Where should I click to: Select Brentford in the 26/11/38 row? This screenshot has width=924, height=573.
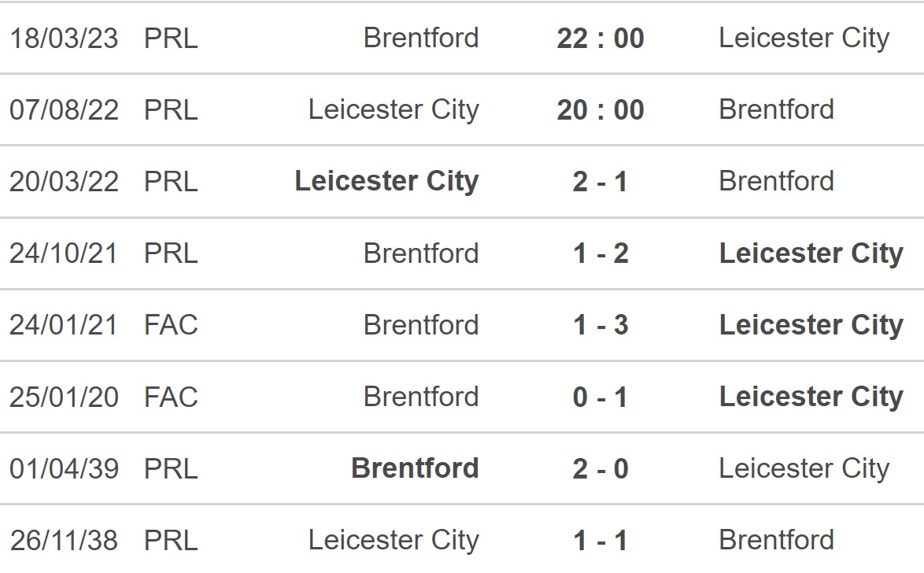tap(776, 540)
